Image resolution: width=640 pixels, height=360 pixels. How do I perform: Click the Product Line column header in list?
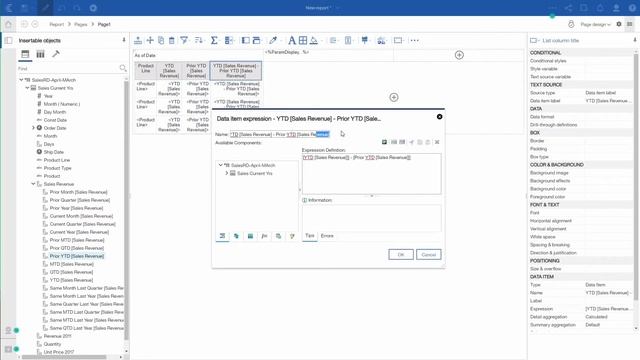tap(145, 70)
